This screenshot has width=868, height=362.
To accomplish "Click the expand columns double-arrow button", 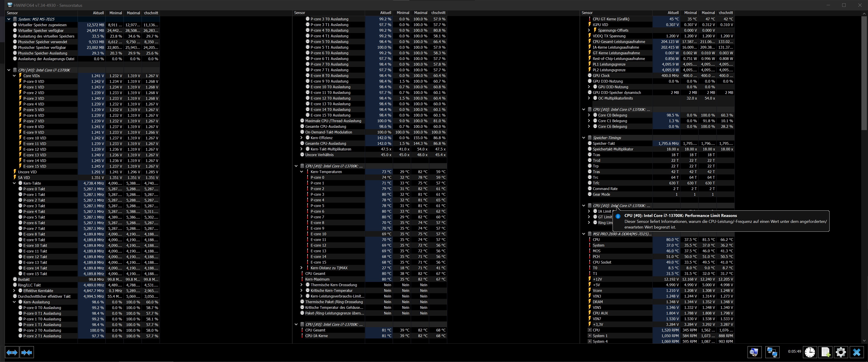I will pos(12,352).
